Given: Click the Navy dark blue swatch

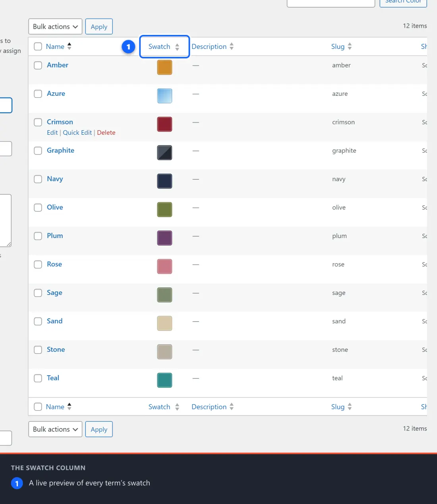Looking at the screenshot, I should point(164,181).
